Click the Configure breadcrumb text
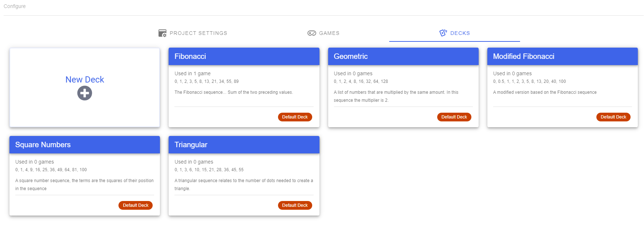The width and height of the screenshot is (644, 225). pos(15,6)
